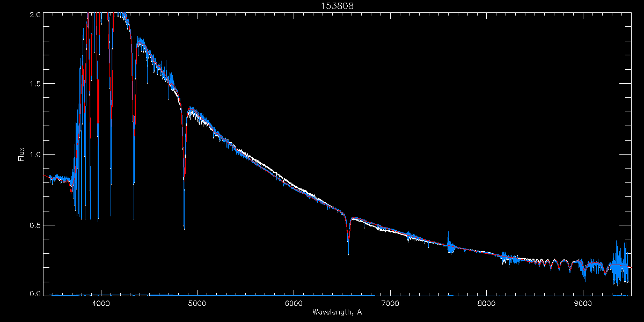Click the plot title "153808"
Screen dimensions: 644x322
pyautogui.click(x=337, y=6)
